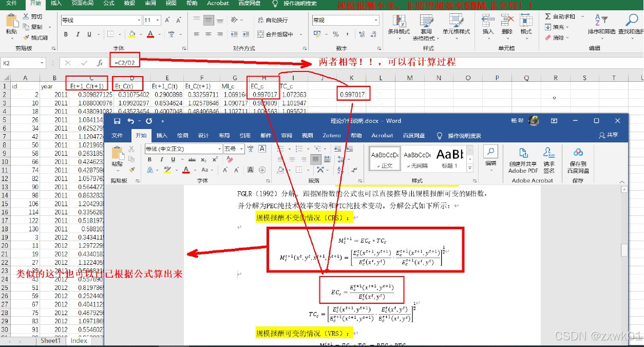
Task: Toggle Italic in Excel ribbon
Action: coord(78,34)
